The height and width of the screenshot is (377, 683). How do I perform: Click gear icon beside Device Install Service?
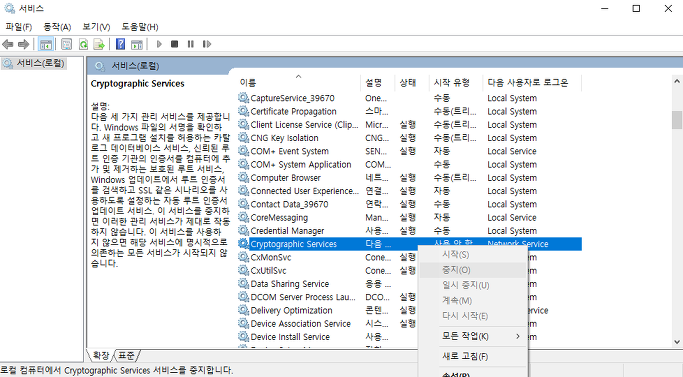point(243,337)
